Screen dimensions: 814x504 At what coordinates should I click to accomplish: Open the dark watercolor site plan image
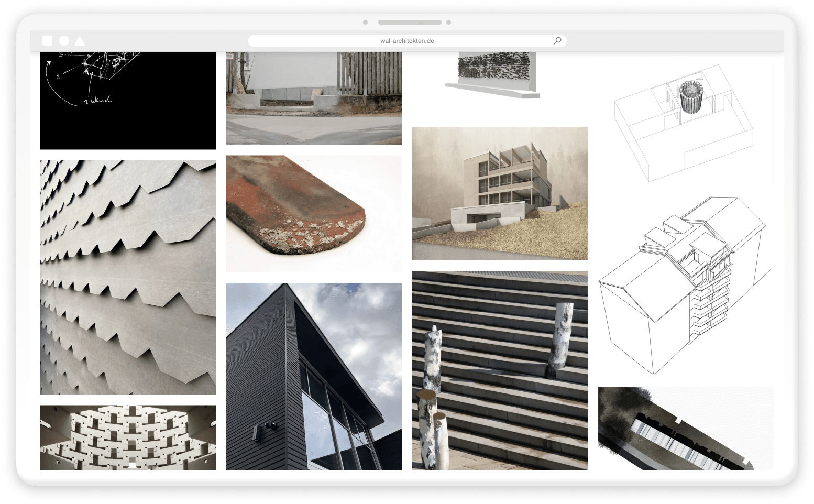pos(685,428)
